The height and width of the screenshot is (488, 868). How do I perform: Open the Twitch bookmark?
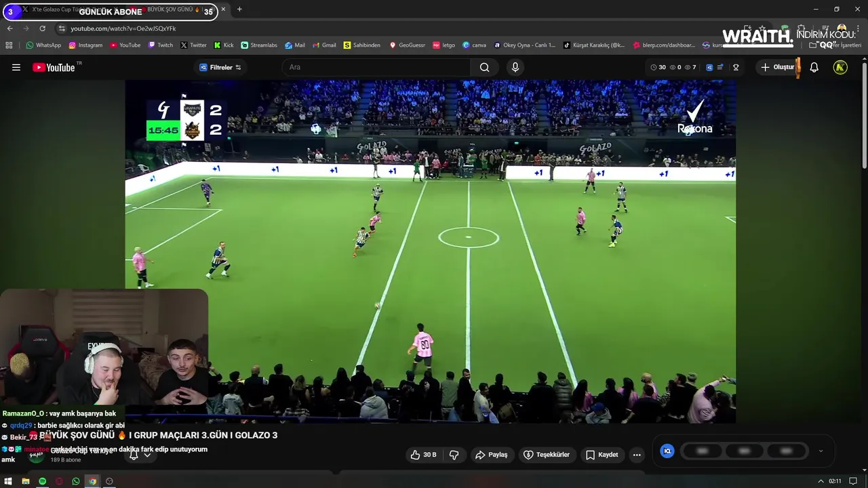point(161,45)
